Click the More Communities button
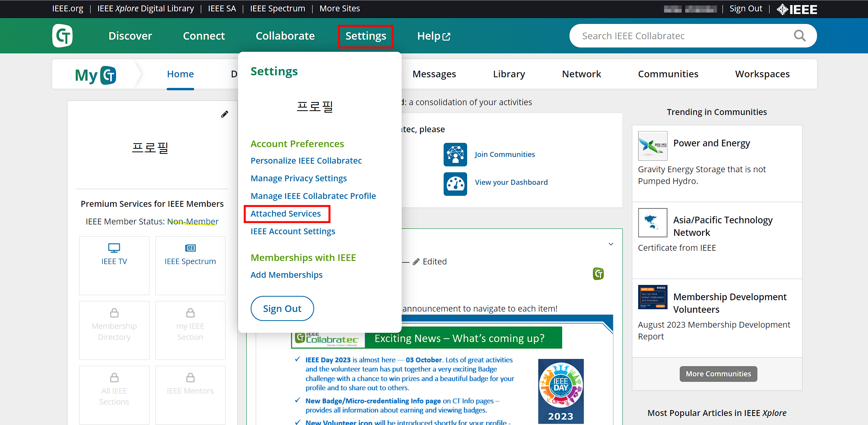The image size is (868, 425). tap(718, 374)
